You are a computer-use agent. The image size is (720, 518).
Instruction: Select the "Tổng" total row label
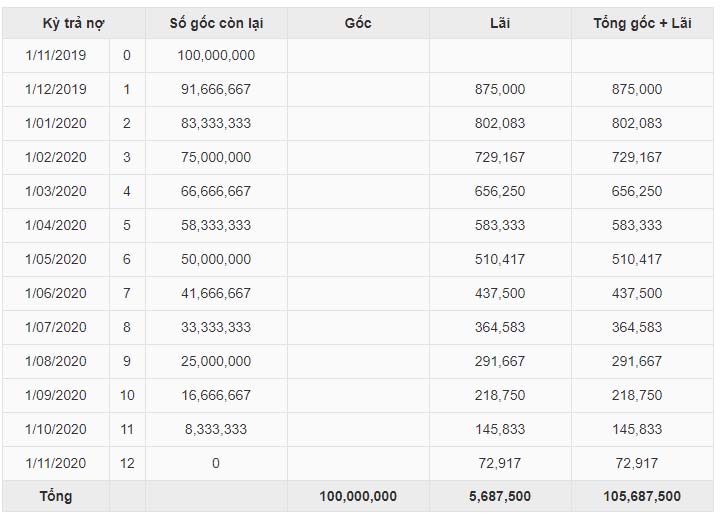56,496
